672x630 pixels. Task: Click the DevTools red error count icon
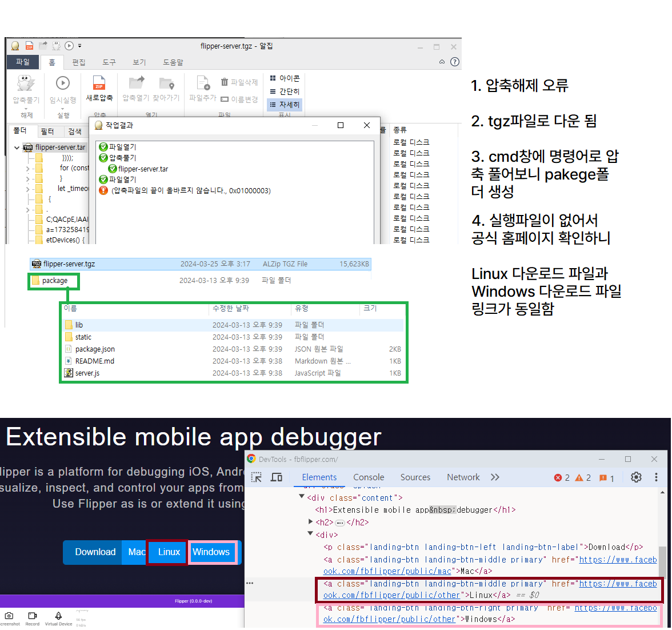tap(558, 478)
